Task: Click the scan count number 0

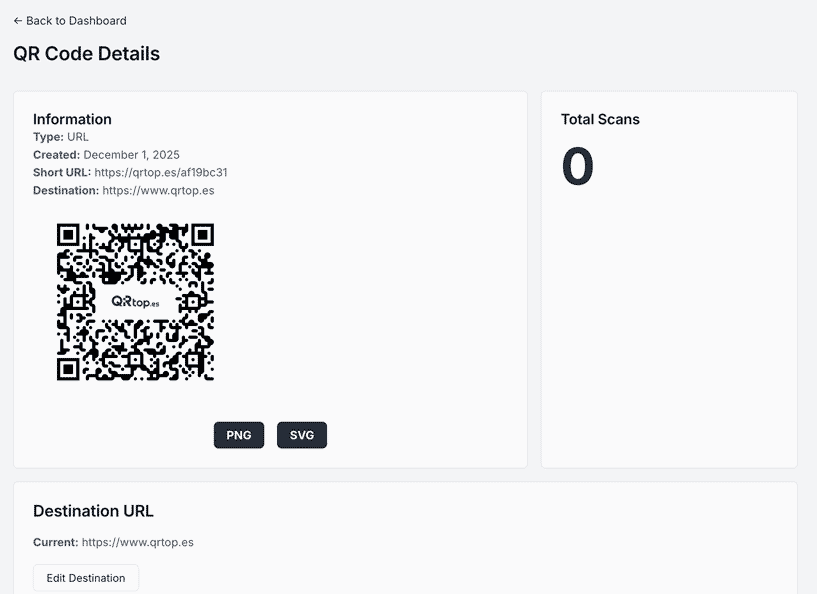Action: pyautogui.click(x=578, y=166)
